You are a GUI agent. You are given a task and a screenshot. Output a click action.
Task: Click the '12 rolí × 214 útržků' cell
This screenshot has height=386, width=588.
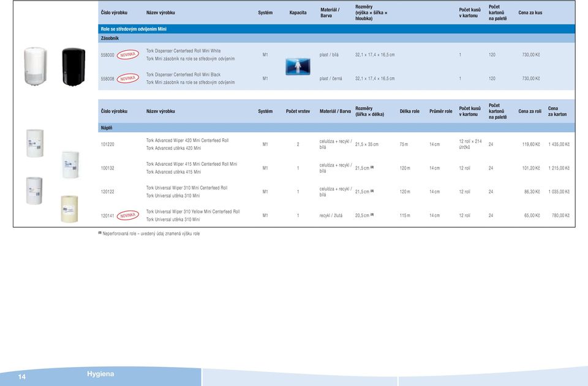(x=470, y=144)
